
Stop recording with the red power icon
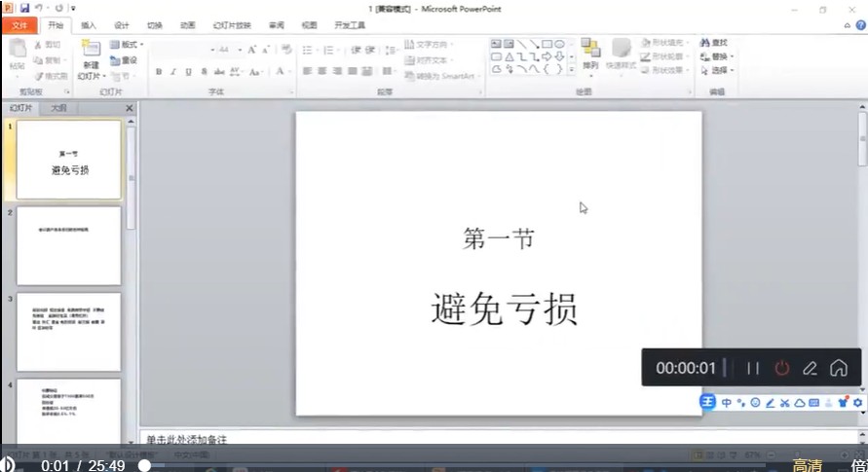[781, 368]
